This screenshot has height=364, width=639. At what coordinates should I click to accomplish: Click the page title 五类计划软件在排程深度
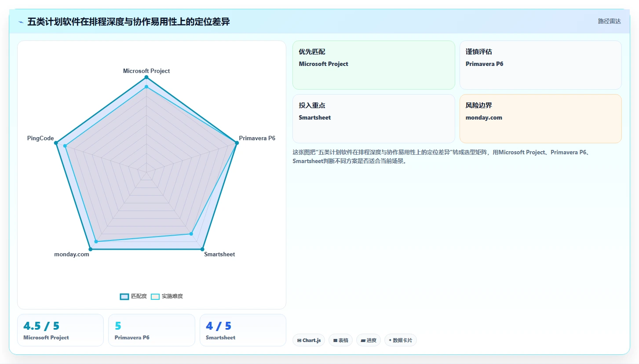[128, 22]
